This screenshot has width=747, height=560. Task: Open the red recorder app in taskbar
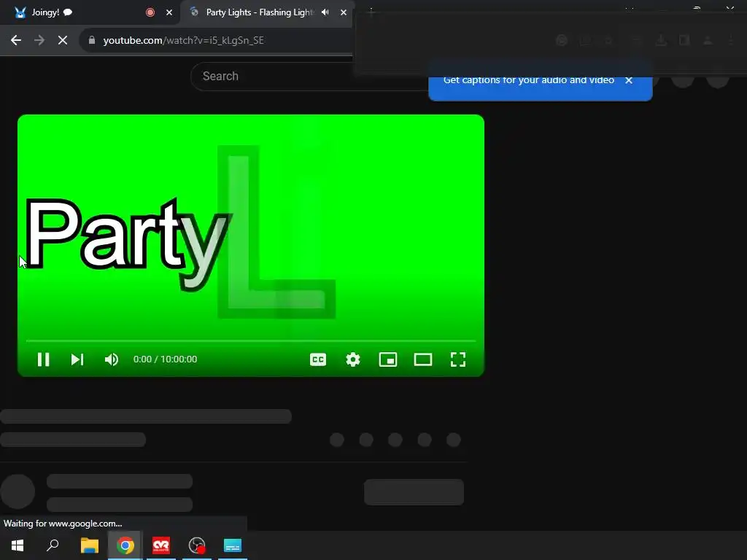coord(161,545)
